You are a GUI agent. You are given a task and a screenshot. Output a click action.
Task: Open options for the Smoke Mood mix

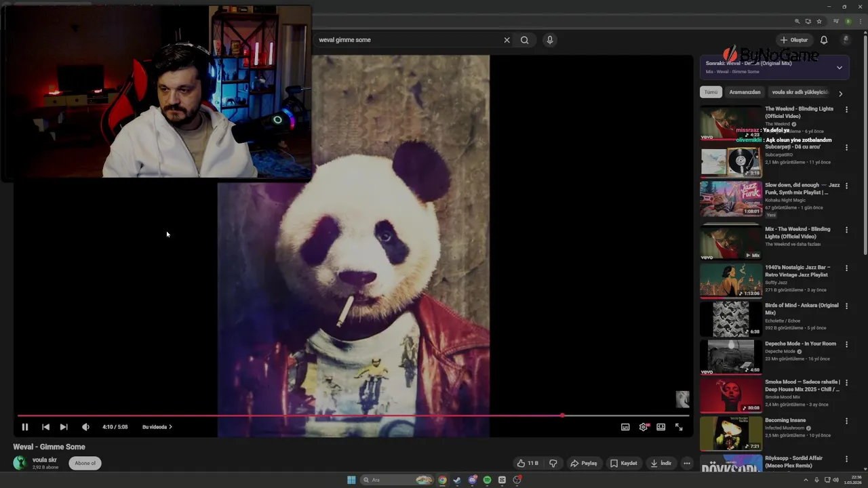tap(846, 383)
